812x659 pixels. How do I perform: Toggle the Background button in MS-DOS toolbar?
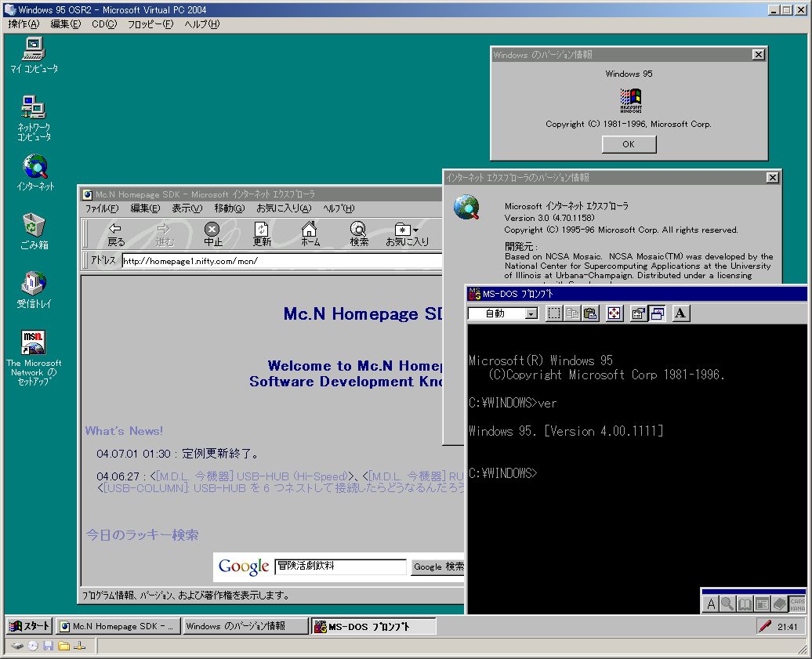tap(657, 313)
